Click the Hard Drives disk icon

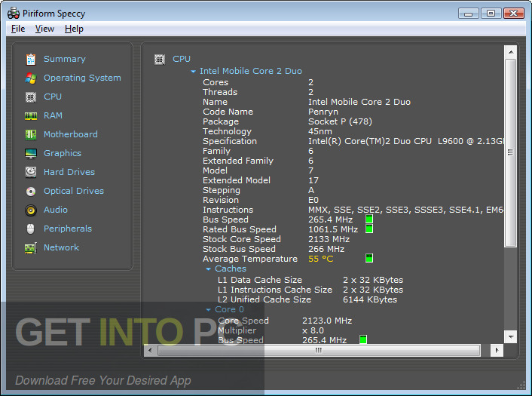[31, 172]
